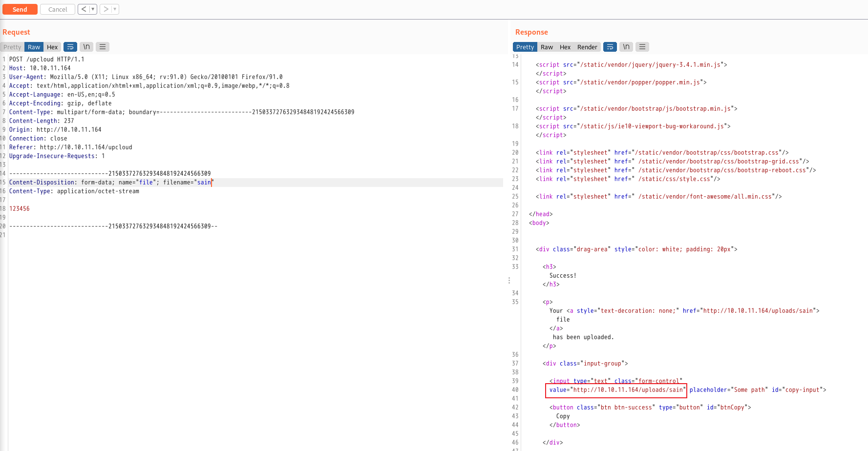Image resolution: width=868 pixels, height=451 pixels.
Task: Click the '123456' request body text
Action: [x=20, y=209]
